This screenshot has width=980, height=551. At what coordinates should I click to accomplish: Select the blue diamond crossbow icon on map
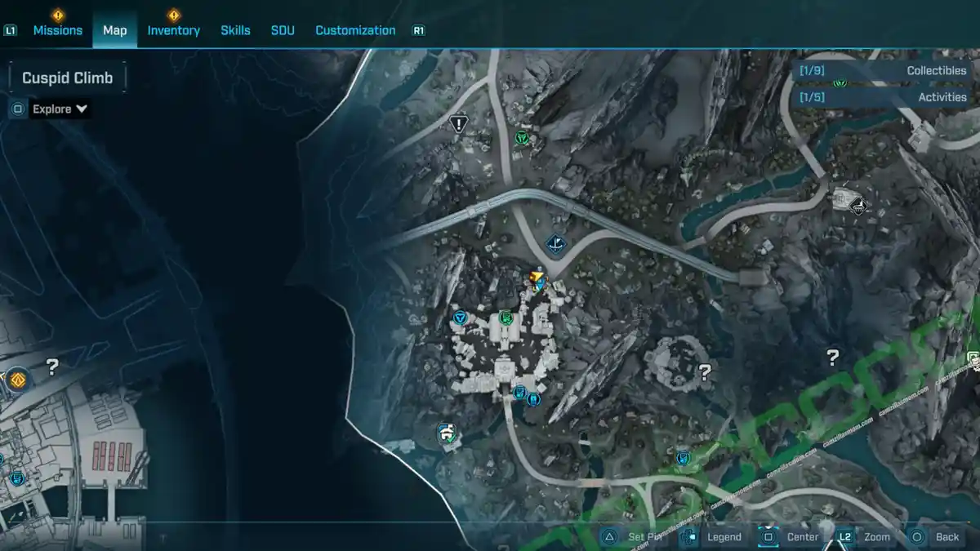pos(556,243)
